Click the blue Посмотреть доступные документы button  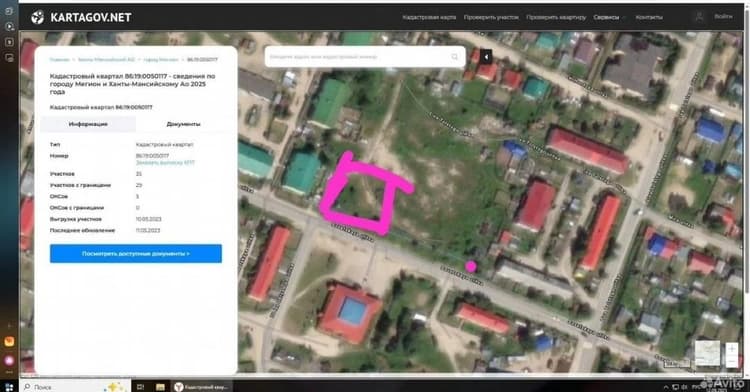(x=136, y=253)
